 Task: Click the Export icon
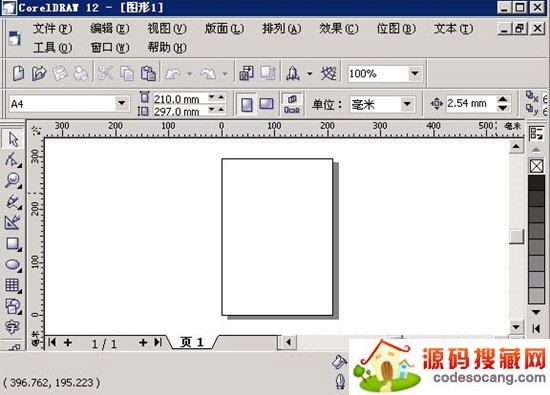(268, 74)
